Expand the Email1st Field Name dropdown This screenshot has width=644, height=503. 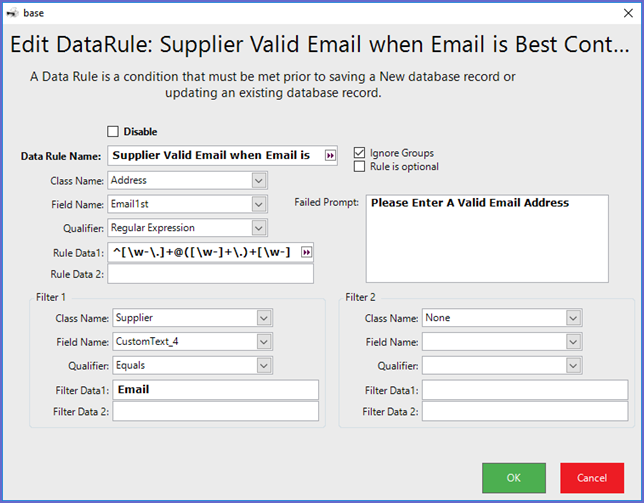click(x=258, y=204)
